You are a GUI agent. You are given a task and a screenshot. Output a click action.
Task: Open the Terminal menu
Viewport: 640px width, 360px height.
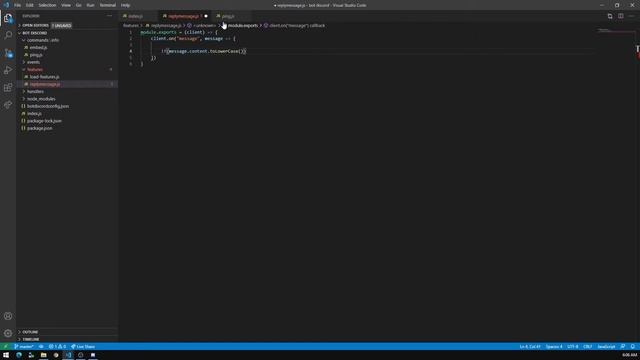pyautogui.click(x=108, y=5)
